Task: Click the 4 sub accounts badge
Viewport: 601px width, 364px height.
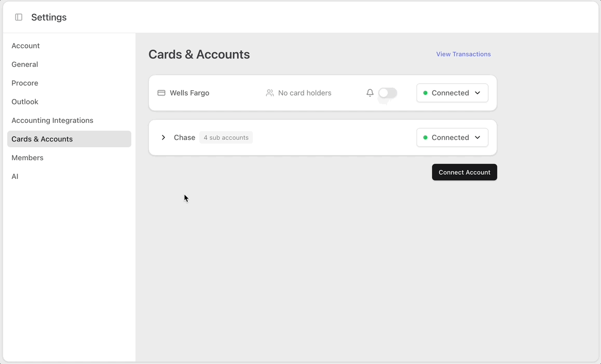Action: (x=226, y=137)
